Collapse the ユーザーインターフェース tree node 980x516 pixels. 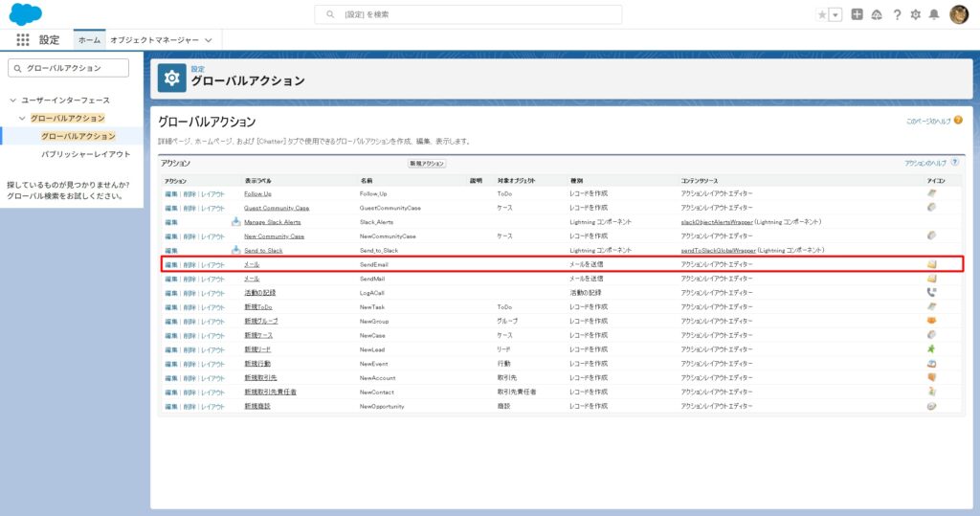point(12,101)
